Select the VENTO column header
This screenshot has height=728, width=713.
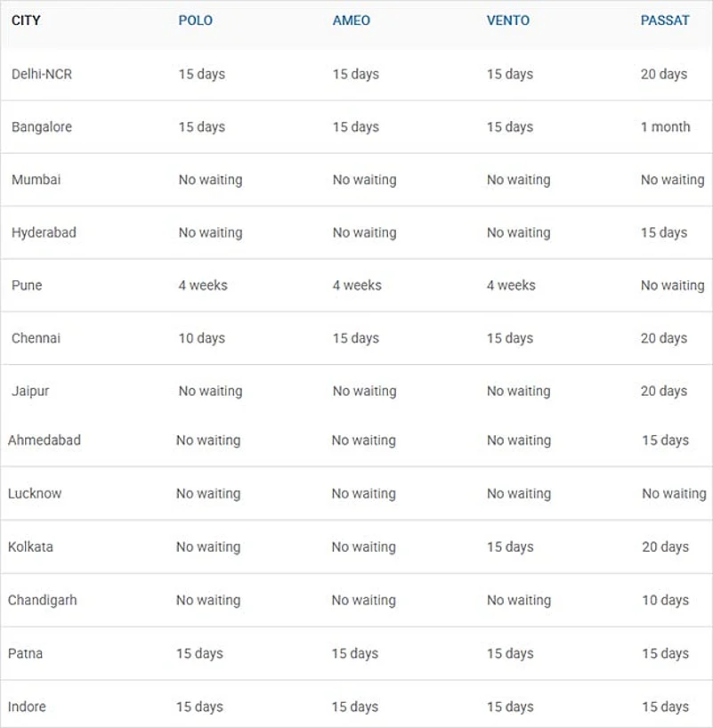point(507,20)
